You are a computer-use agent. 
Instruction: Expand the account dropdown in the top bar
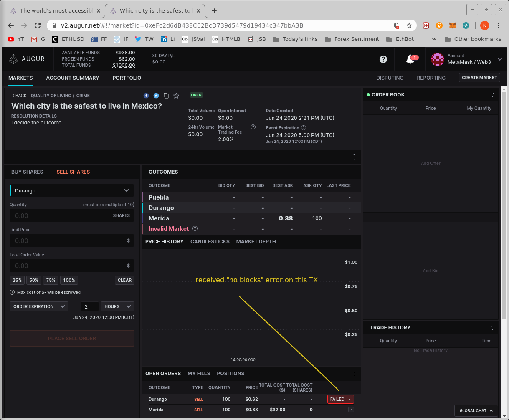coord(499,59)
